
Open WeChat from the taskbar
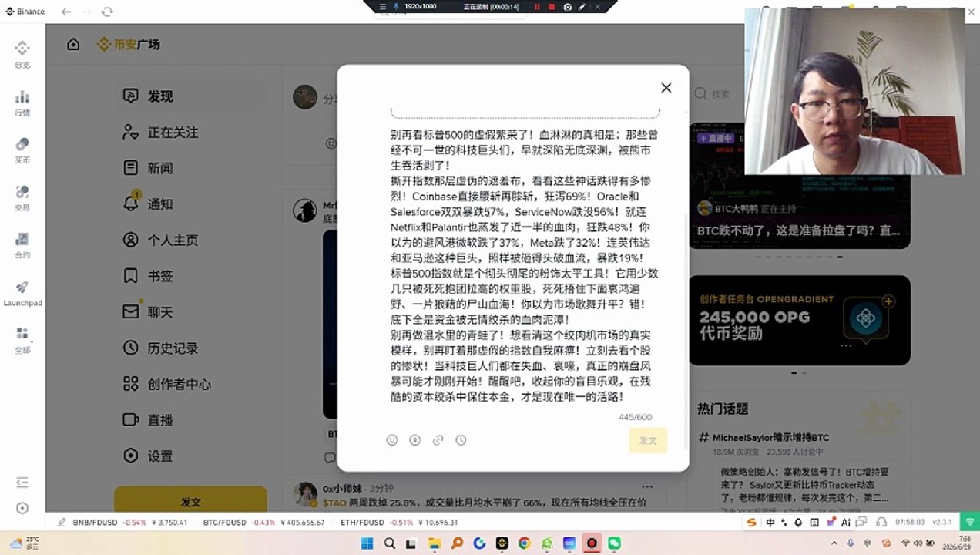coord(614,543)
